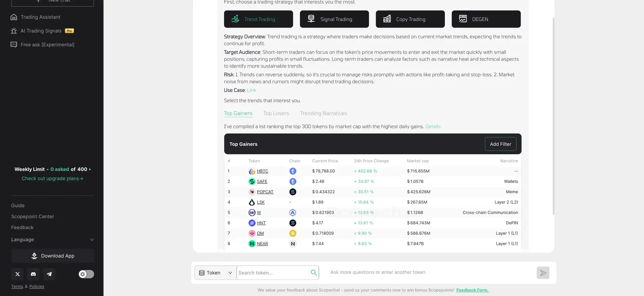Switch to the Trending Narratives tab
Image resolution: width=644 pixels, height=296 pixels.
tap(323, 114)
